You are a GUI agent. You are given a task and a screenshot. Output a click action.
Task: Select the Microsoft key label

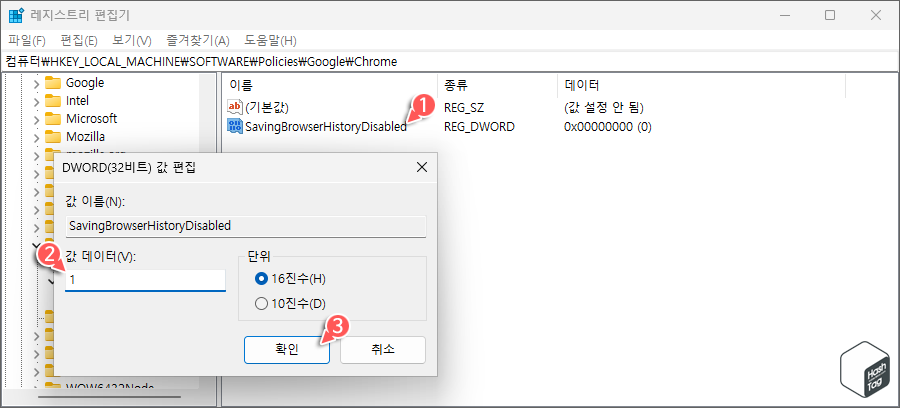click(x=91, y=119)
